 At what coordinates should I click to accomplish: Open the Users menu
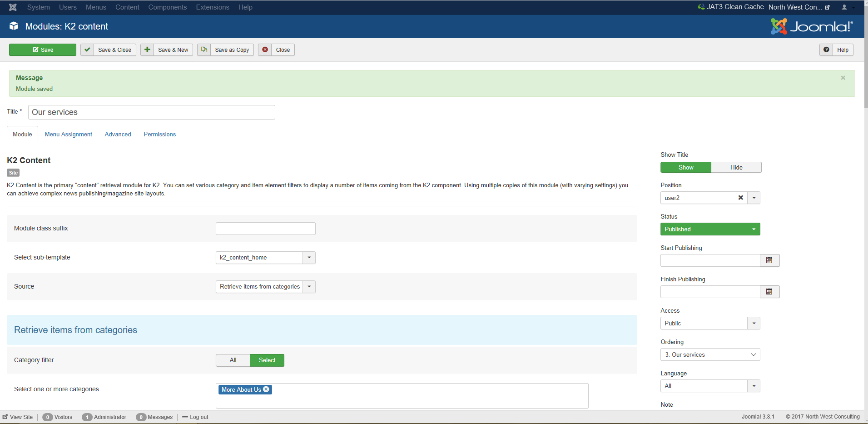(68, 7)
